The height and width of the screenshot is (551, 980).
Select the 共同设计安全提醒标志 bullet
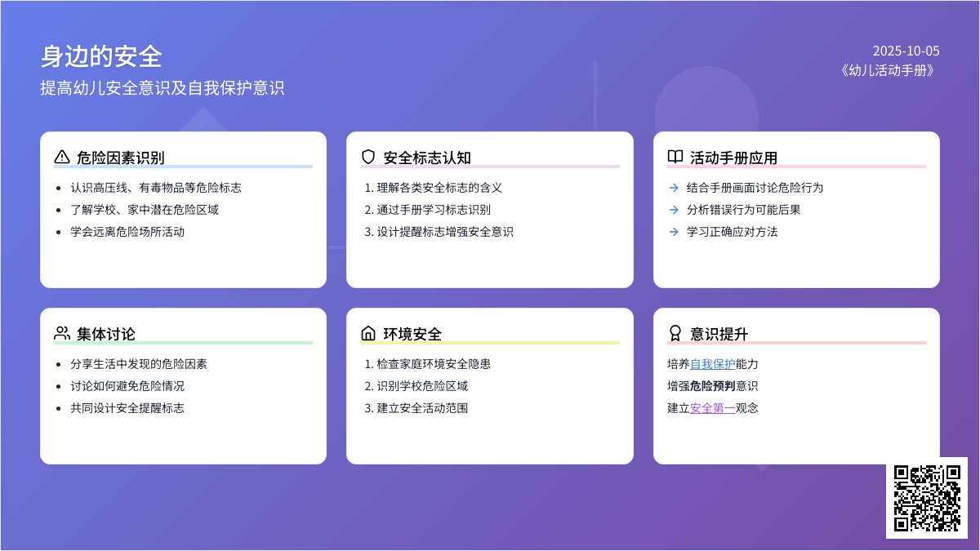(127, 408)
